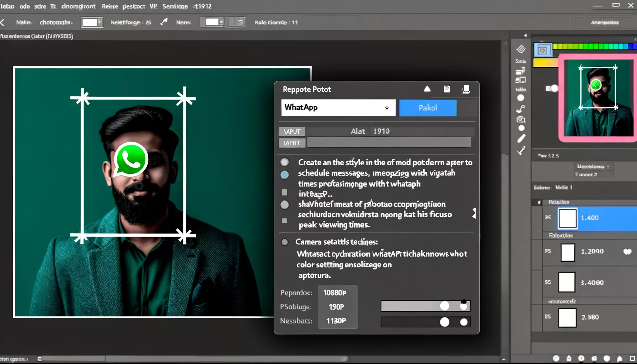Click the green color strip swatches

595,46
